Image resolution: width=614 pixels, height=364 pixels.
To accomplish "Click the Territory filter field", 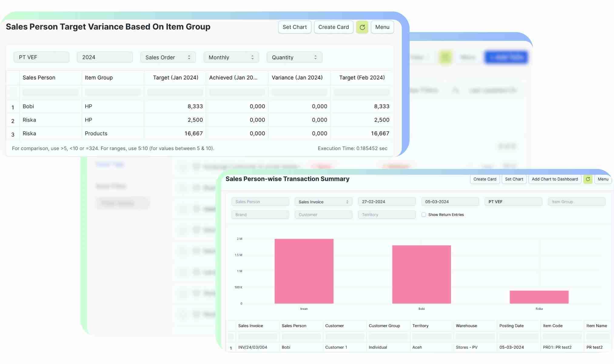I will click(387, 215).
